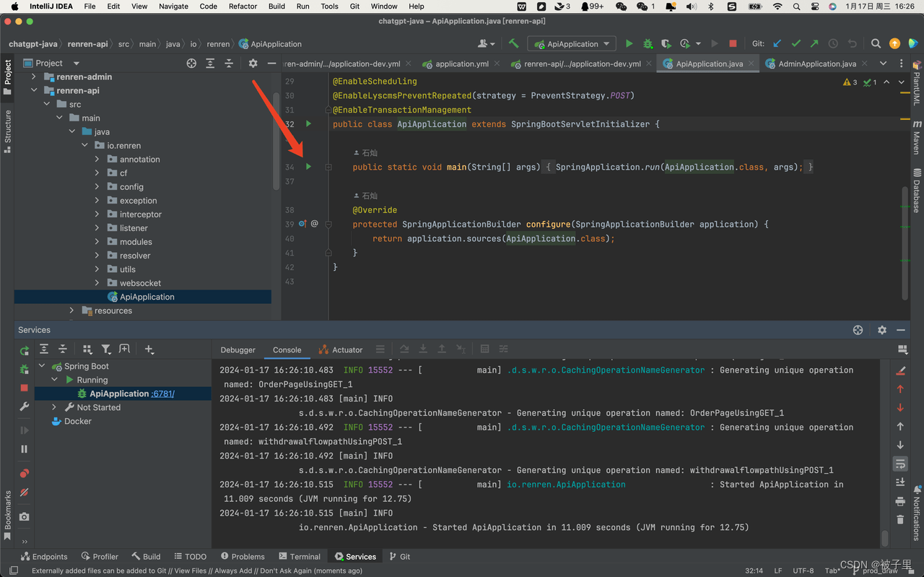Toggle Structure tool window on left stripe
Screen dimensions: 924x577
(x=8, y=131)
